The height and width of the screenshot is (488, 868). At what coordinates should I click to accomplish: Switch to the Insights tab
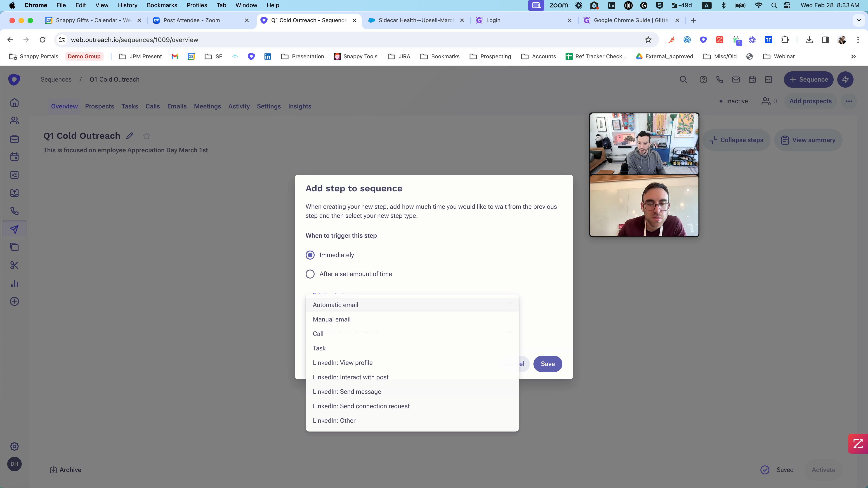click(x=300, y=106)
